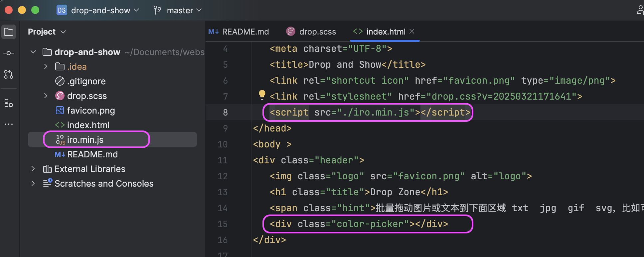Image resolution: width=644 pixels, height=257 pixels.
Task: Click the lightbulb intention icon on line 7
Action: click(262, 95)
